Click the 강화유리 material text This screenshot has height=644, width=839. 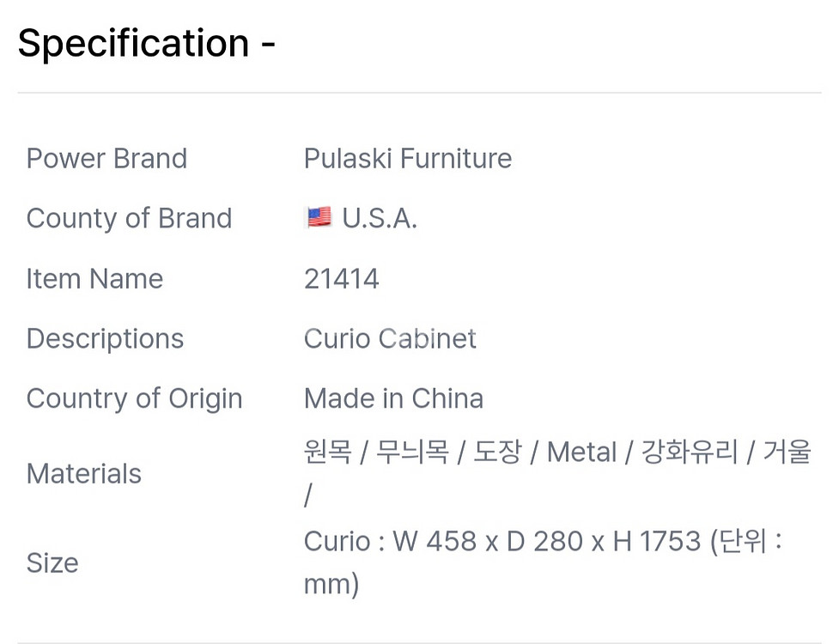pyautogui.click(x=690, y=452)
